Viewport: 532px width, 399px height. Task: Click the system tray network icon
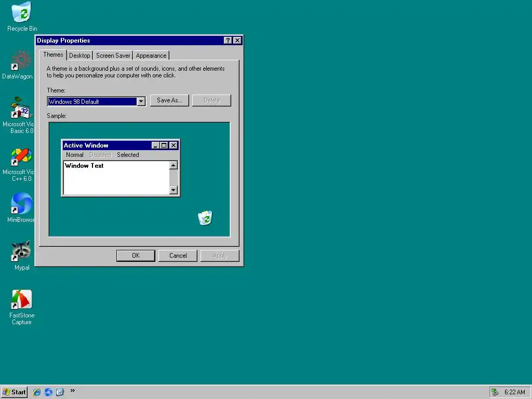495,392
